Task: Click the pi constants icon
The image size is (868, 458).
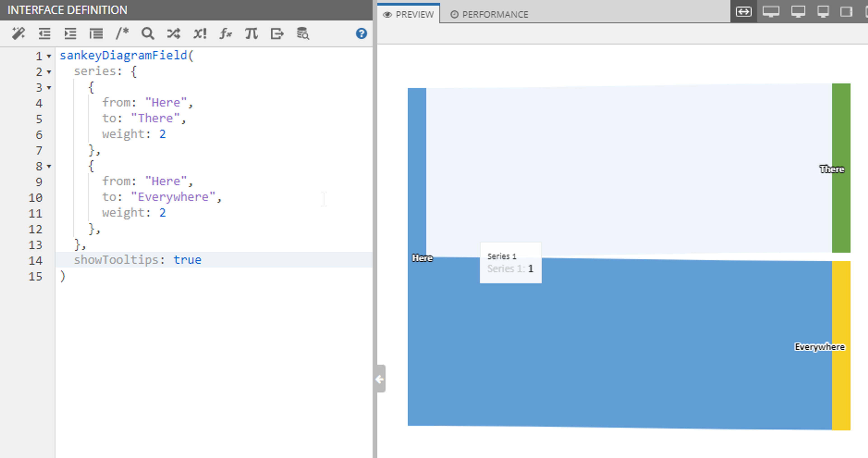Action: 251,33
